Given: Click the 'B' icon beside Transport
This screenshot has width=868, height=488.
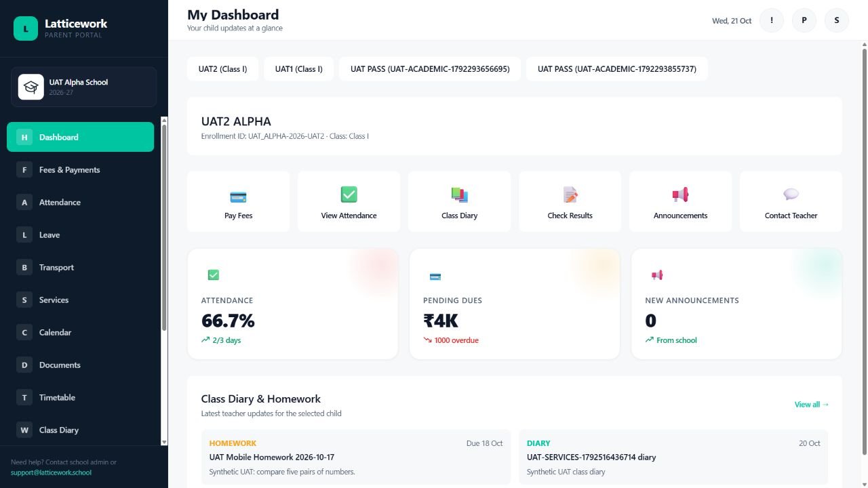Looking at the screenshot, I should point(24,267).
